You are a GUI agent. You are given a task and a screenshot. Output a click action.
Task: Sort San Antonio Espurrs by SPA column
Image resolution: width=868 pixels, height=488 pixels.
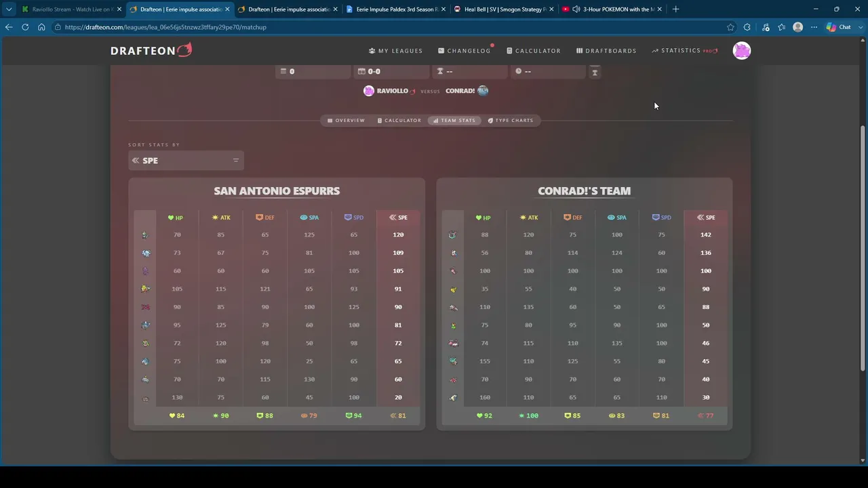tap(309, 218)
